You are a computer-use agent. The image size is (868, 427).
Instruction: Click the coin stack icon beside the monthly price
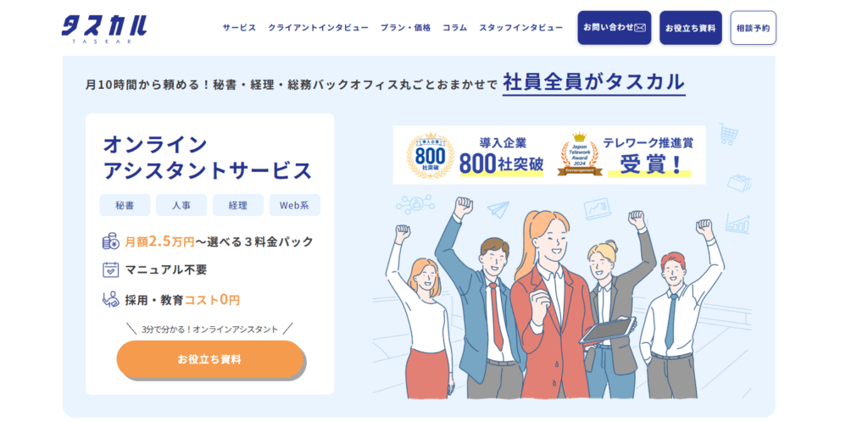click(111, 241)
